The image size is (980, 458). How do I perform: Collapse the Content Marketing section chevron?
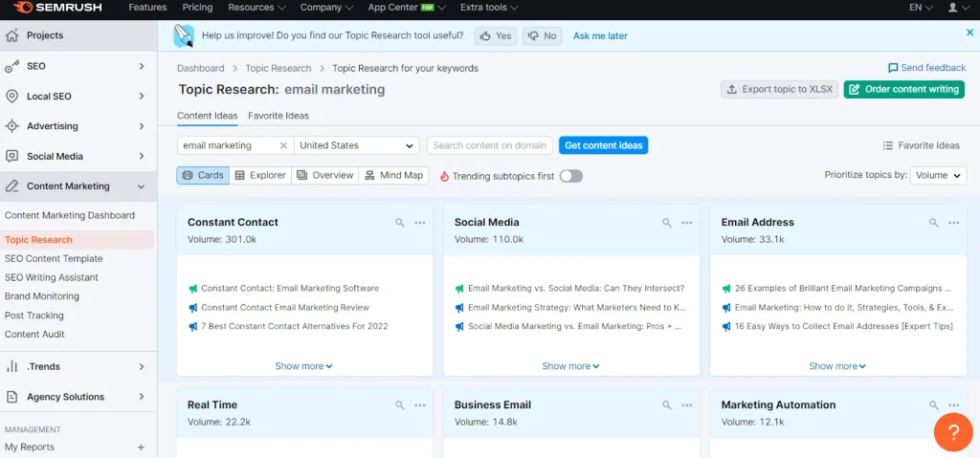click(x=142, y=186)
